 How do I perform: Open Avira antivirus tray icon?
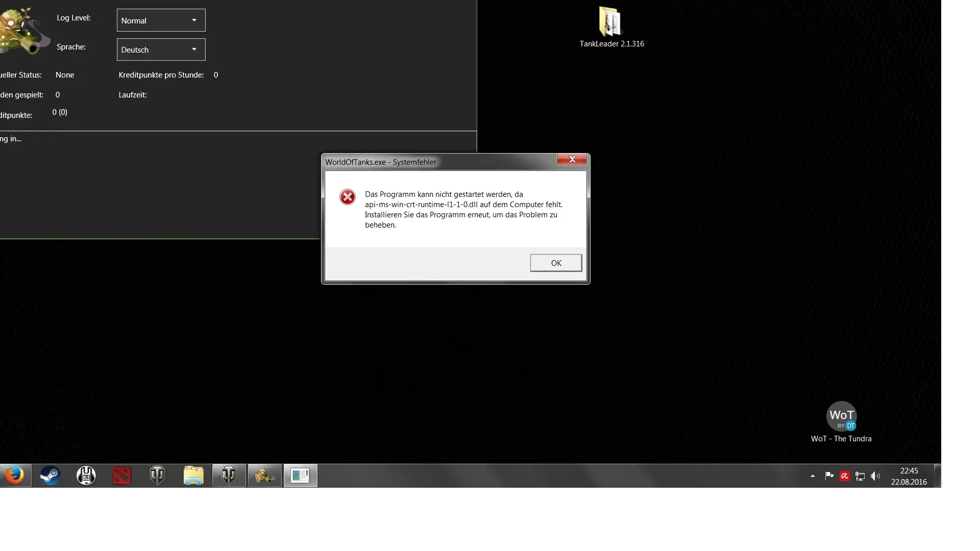845,476
